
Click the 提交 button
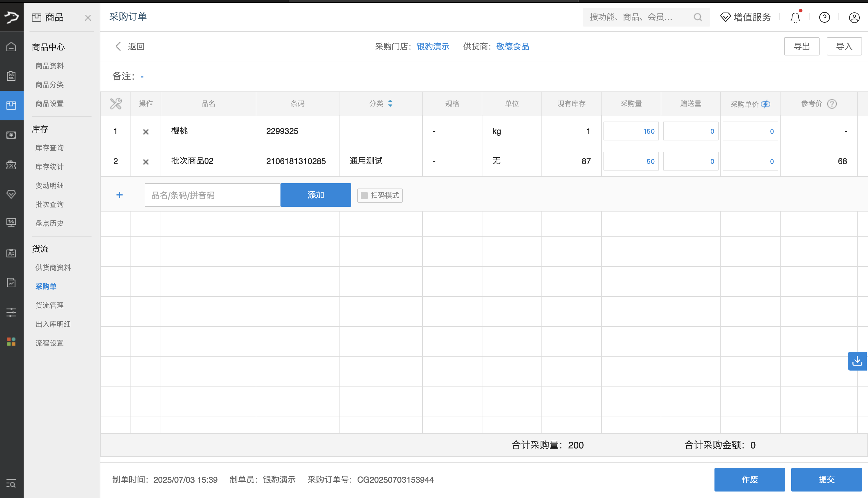(x=826, y=479)
